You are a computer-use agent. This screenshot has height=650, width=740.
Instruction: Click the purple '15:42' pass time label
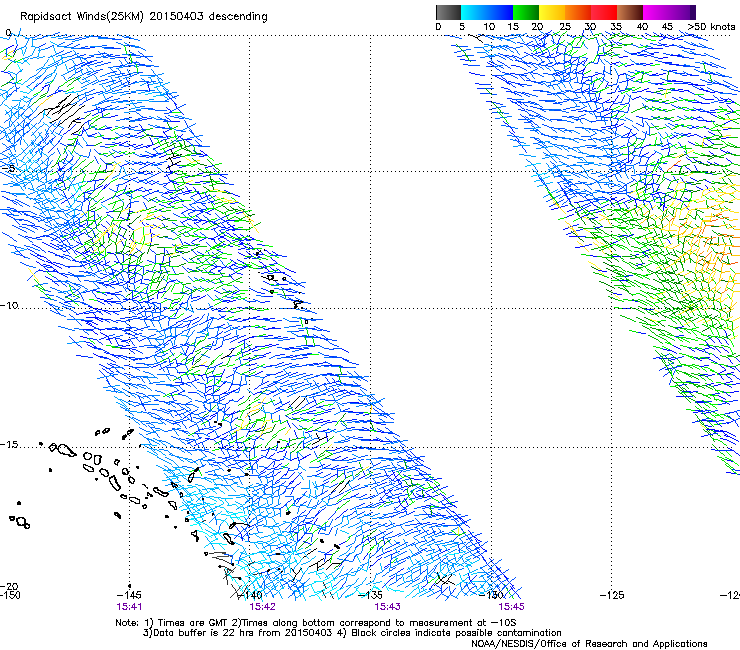[x=262, y=607]
